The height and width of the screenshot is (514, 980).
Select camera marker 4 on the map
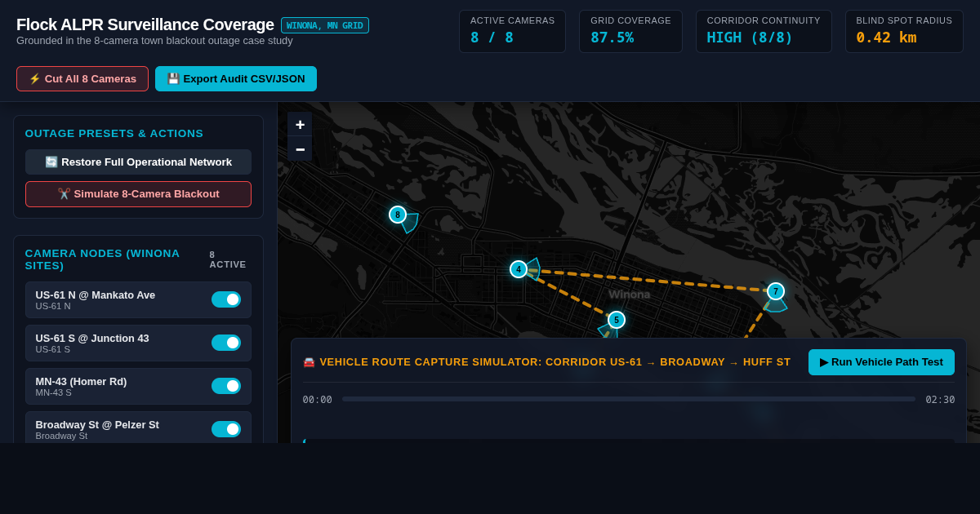(519, 269)
